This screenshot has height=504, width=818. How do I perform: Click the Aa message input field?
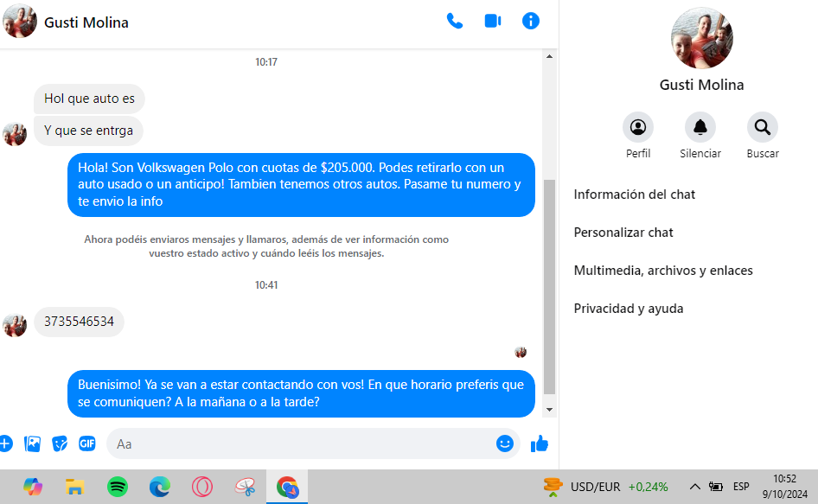(303, 443)
